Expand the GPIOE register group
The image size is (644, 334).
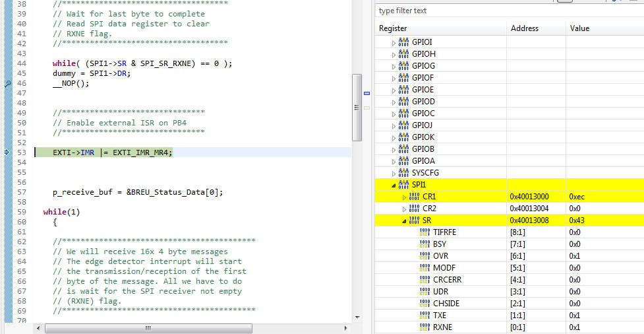(394, 90)
